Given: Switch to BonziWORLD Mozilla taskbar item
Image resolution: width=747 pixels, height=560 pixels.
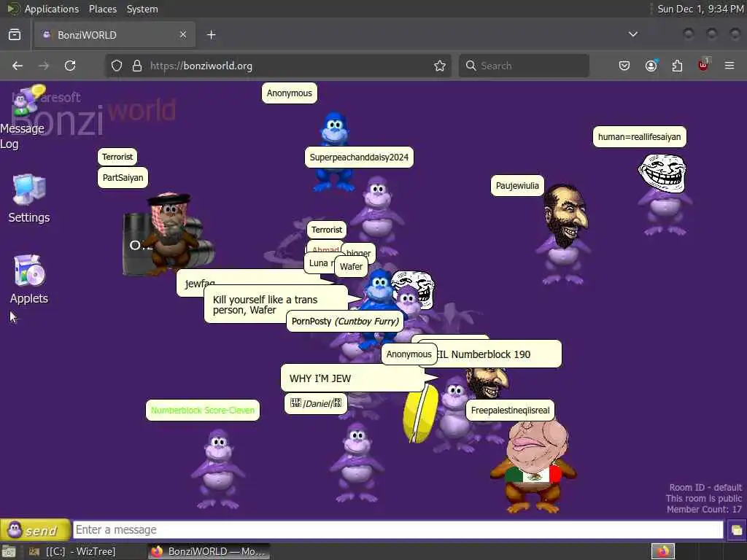Looking at the screenshot, I should click(208, 551).
